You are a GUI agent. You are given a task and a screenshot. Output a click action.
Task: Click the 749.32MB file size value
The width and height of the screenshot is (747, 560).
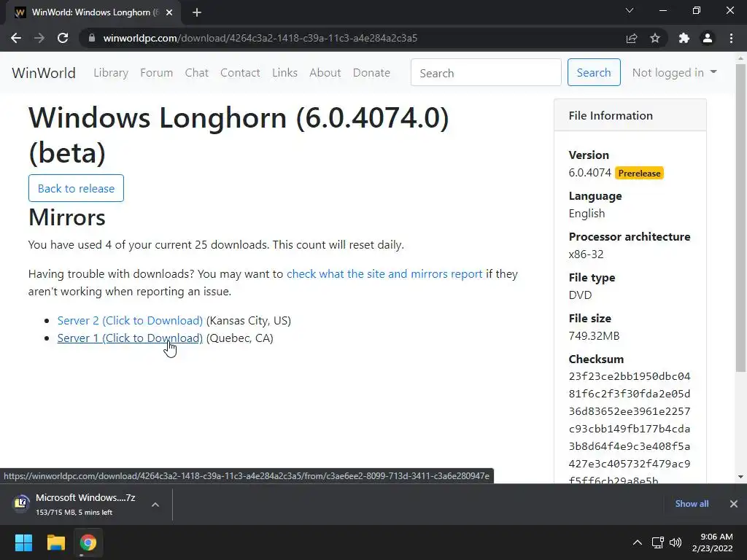(594, 335)
